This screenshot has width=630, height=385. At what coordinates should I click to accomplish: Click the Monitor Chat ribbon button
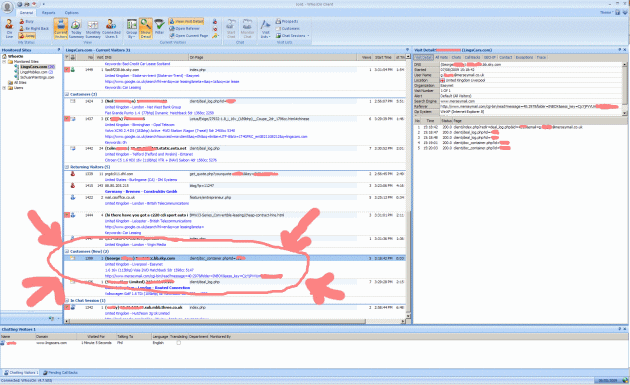[247, 29]
